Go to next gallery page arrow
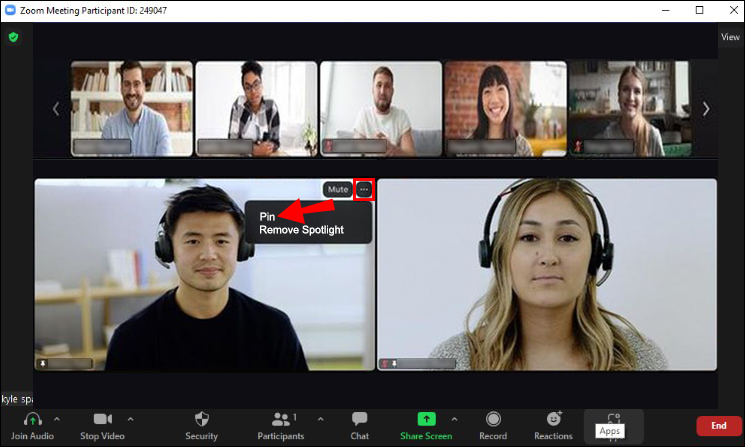 point(706,109)
